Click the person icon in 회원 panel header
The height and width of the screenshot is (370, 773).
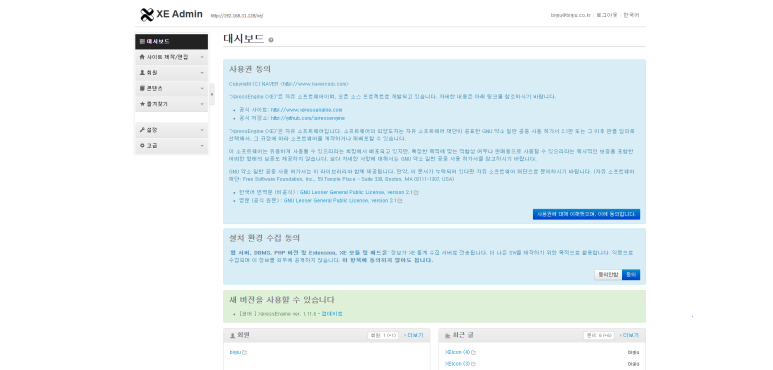(x=232, y=335)
